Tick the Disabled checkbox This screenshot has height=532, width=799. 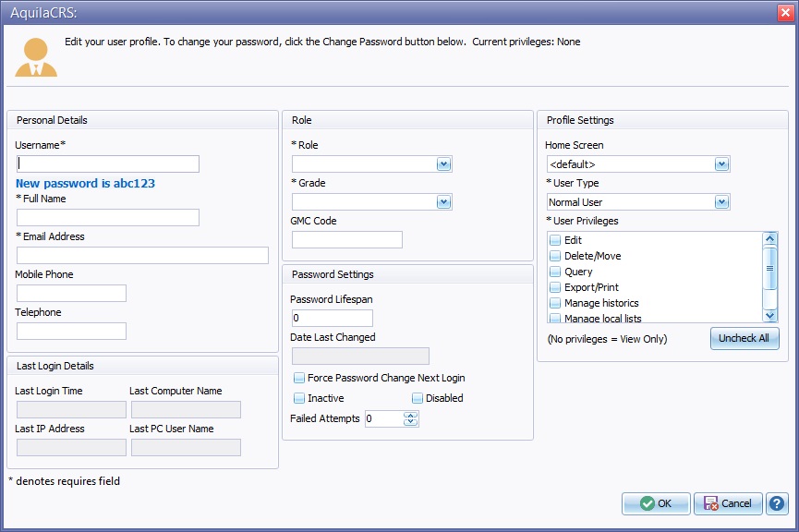[418, 398]
